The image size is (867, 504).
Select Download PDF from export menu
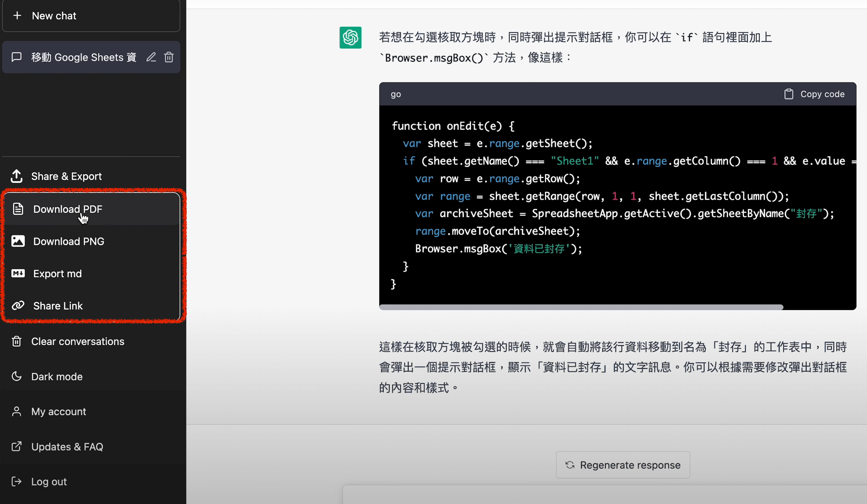[x=68, y=209]
